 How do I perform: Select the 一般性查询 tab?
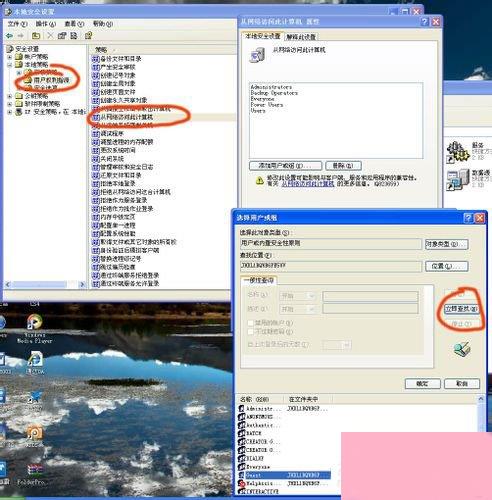(259, 280)
